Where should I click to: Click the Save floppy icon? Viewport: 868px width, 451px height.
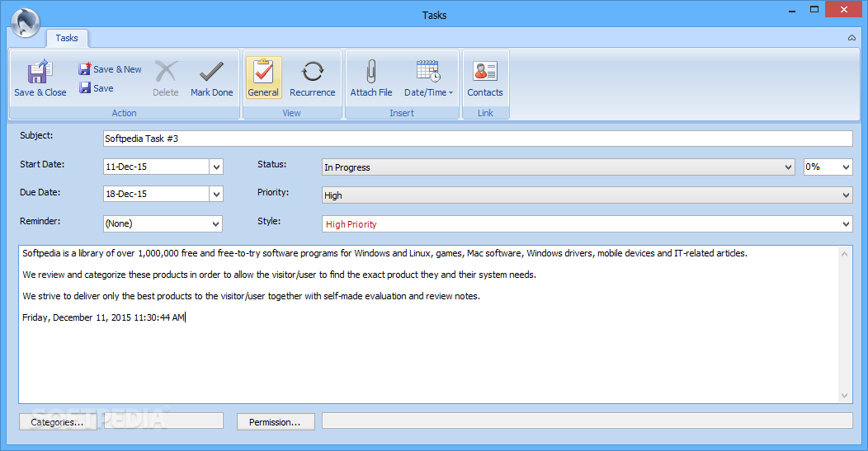coord(85,87)
